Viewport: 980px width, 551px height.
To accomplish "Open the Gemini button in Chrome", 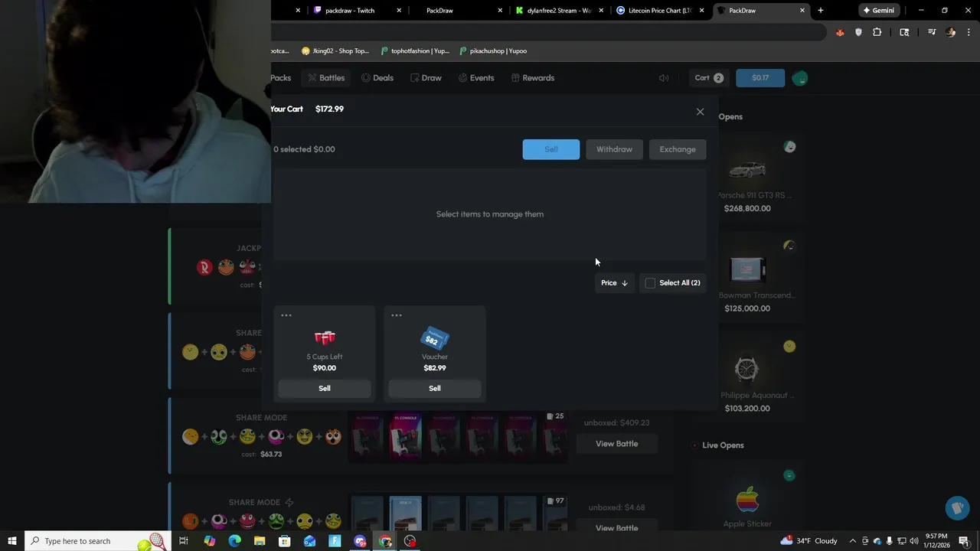I will (878, 11).
